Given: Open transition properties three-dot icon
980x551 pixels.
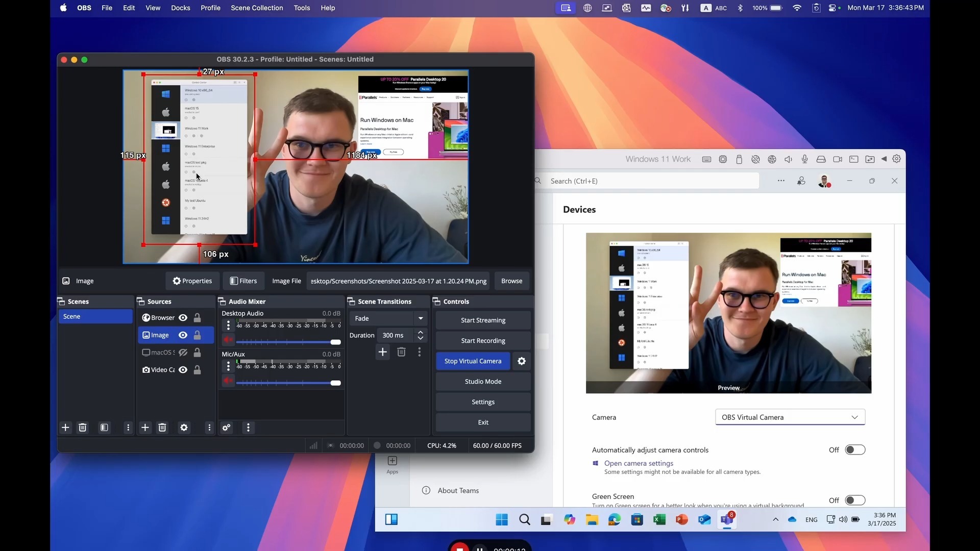Looking at the screenshot, I should (420, 352).
